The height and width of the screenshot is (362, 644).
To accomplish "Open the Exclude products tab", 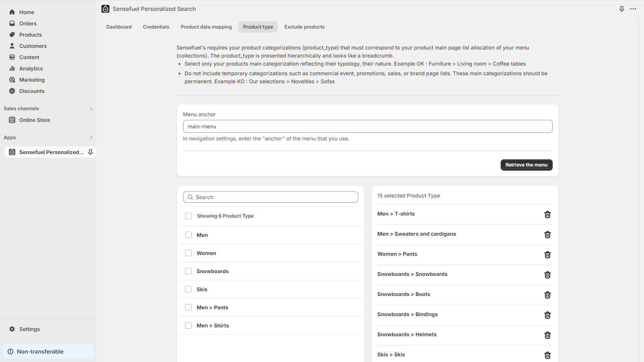I will tap(304, 27).
